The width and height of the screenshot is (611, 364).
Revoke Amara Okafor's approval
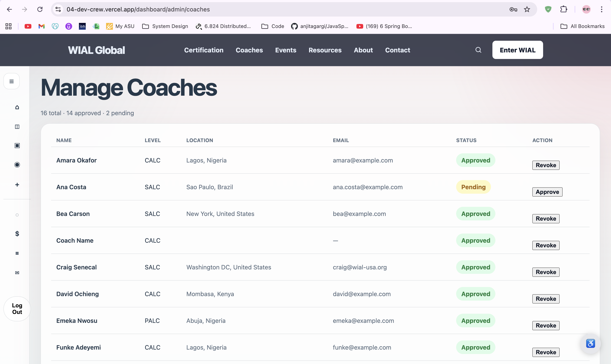point(545,165)
